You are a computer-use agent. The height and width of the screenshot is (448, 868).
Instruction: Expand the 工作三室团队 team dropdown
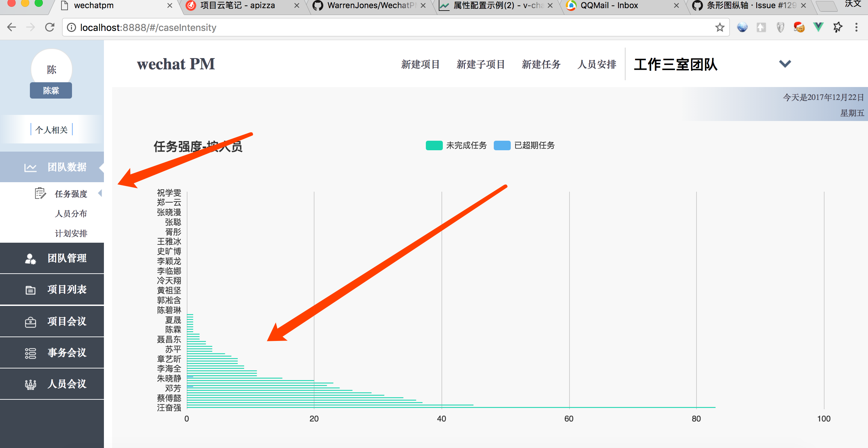(x=785, y=64)
